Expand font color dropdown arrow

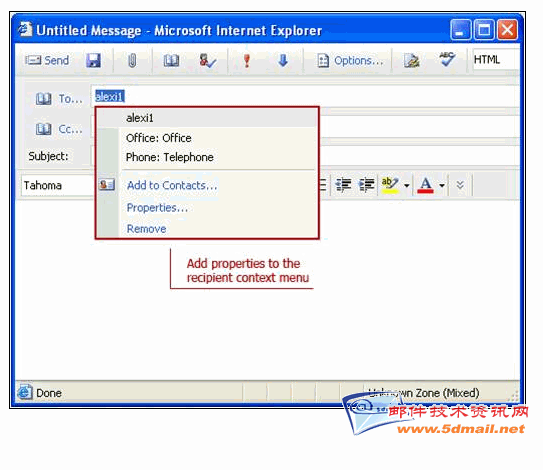[442, 186]
